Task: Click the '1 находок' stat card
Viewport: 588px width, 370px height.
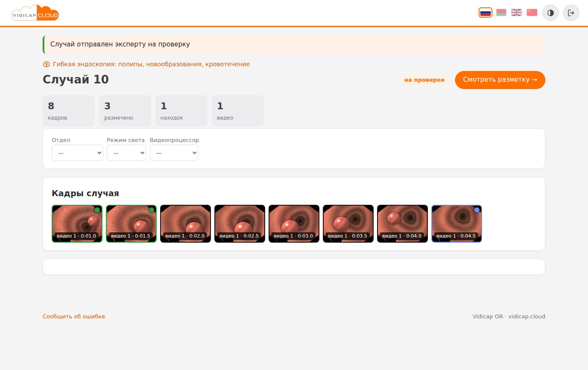Action: pos(181,111)
